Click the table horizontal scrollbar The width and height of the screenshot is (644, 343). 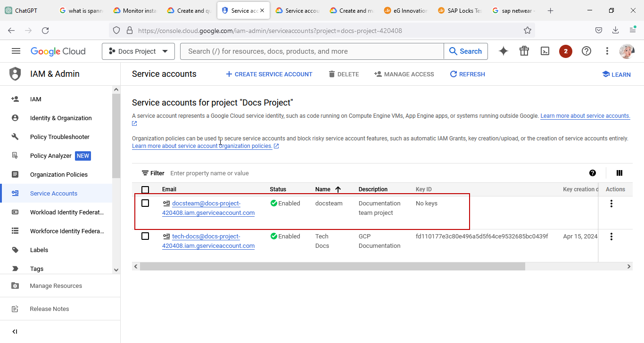click(x=332, y=267)
